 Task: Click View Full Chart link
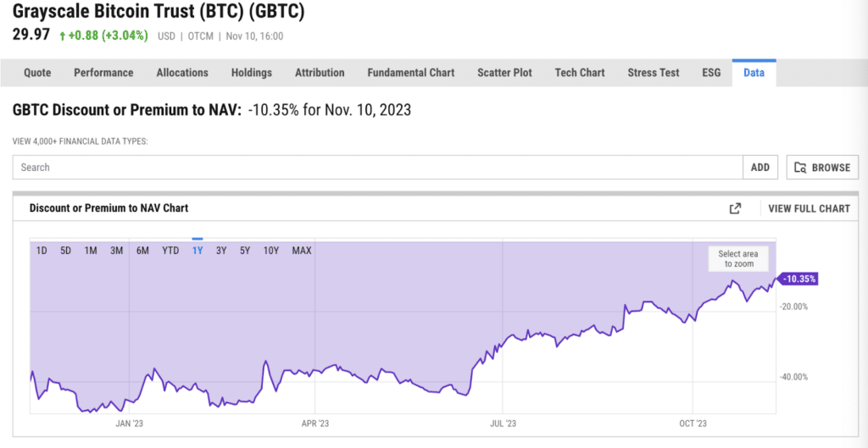pyautogui.click(x=809, y=208)
